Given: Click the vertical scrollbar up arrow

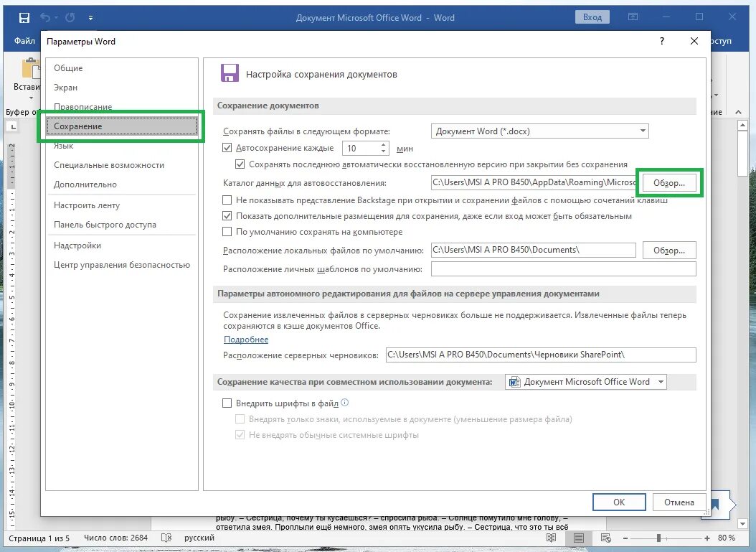Looking at the screenshot, I should 742,126.
